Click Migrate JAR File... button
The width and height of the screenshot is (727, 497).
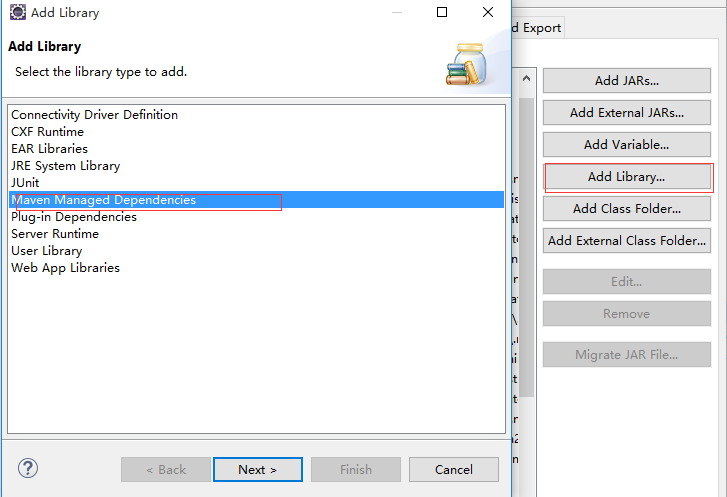pyautogui.click(x=627, y=355)
